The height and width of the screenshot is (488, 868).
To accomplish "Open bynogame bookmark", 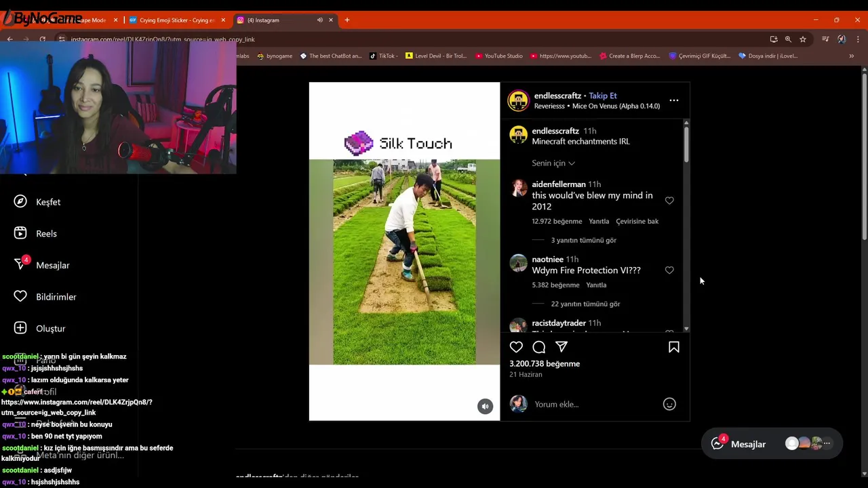I will point(275,56).
